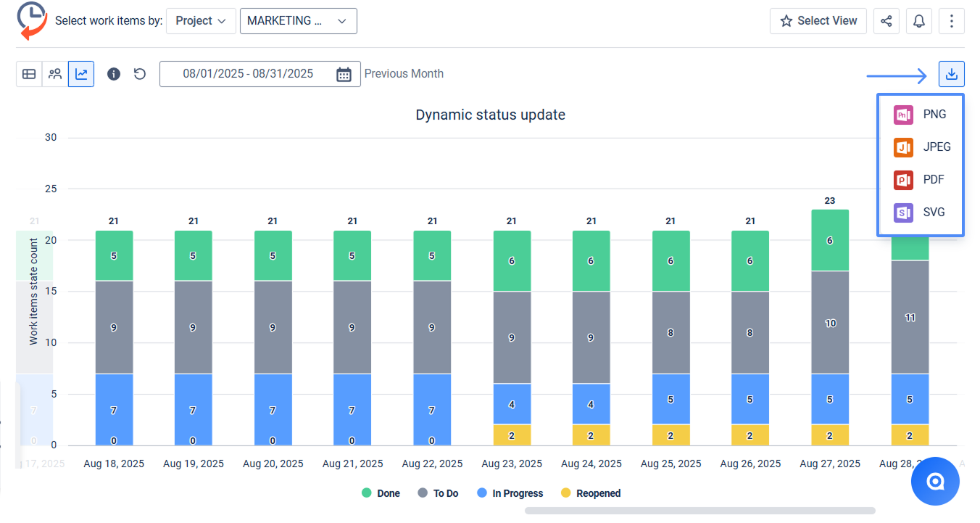Image resolution: width=980 pixels, height=523 pixels.
Task: Toggle the chart view mode
Action: tap(81, 74)
